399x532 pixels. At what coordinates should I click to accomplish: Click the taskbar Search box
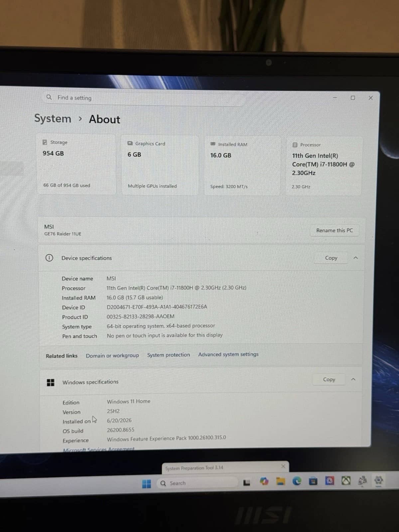coord(197,483)
